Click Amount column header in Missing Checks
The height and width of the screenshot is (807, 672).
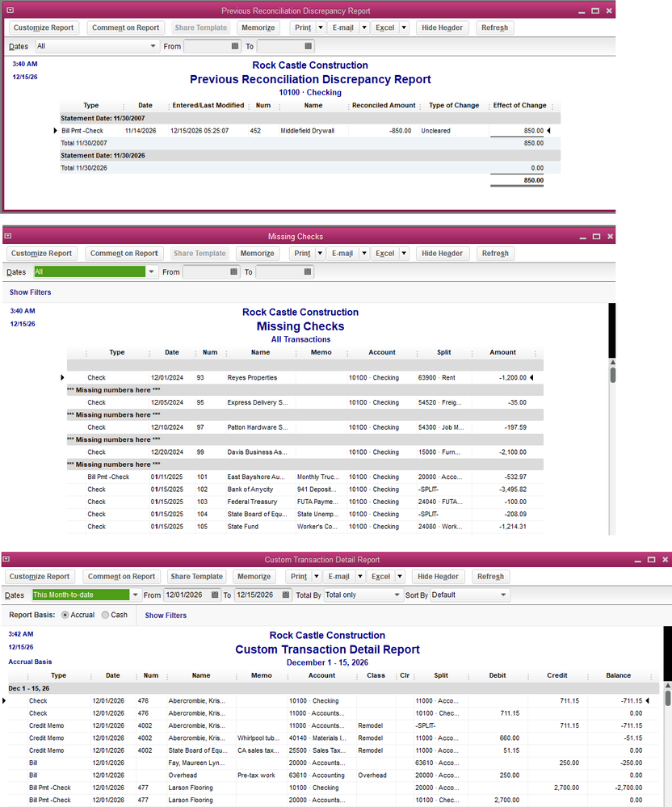(502, 352)
